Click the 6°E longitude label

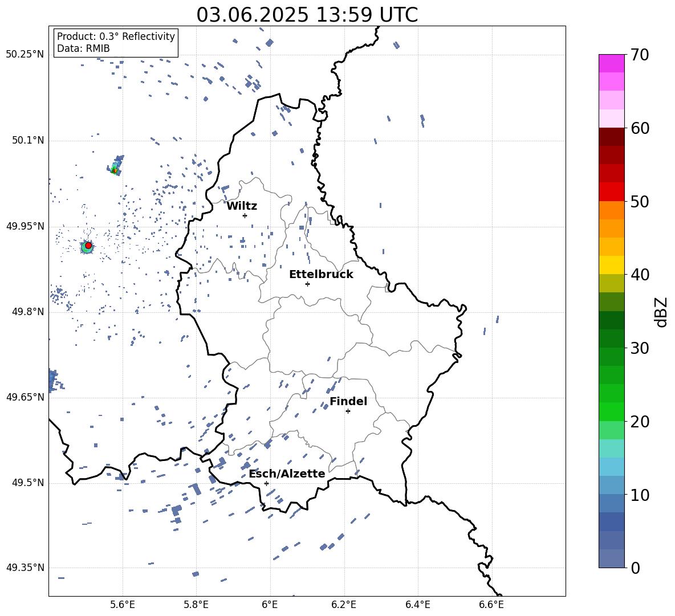(270, 605)
